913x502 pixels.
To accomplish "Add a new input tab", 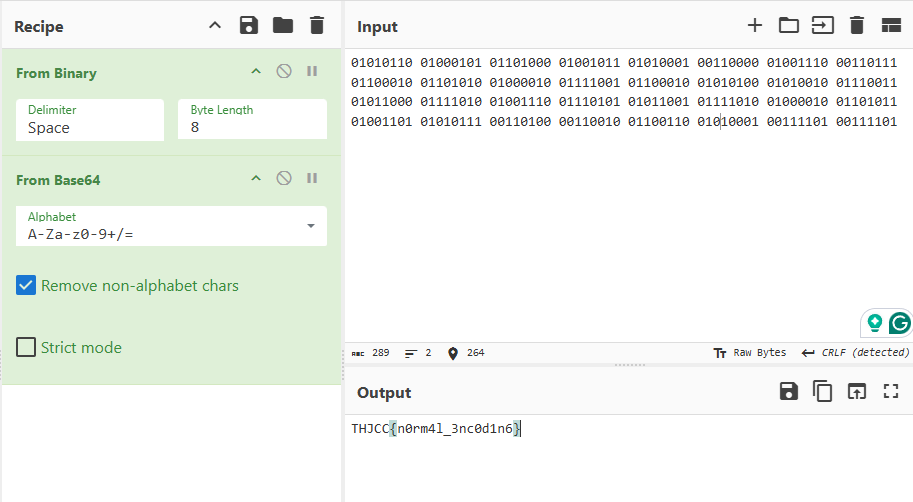I will click(x=755, y=26).
